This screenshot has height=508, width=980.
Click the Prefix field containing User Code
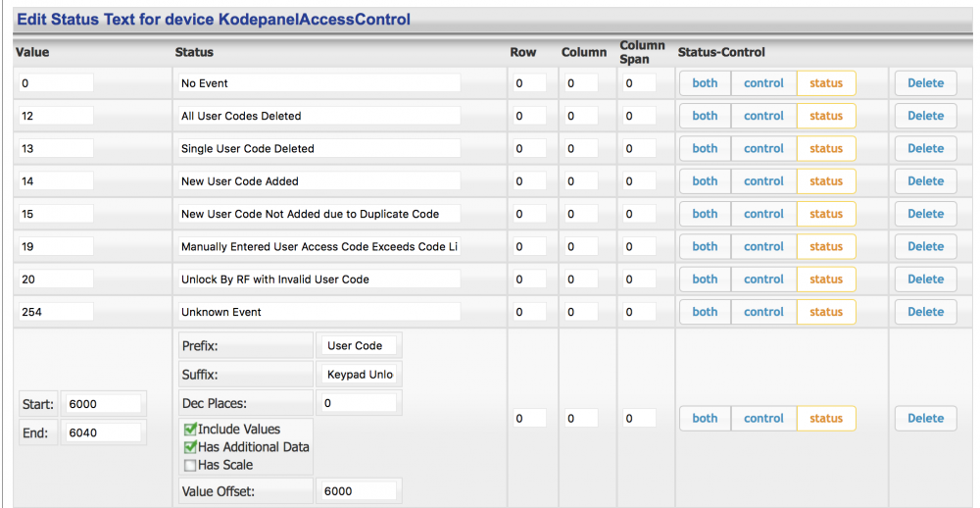[359, 346]
